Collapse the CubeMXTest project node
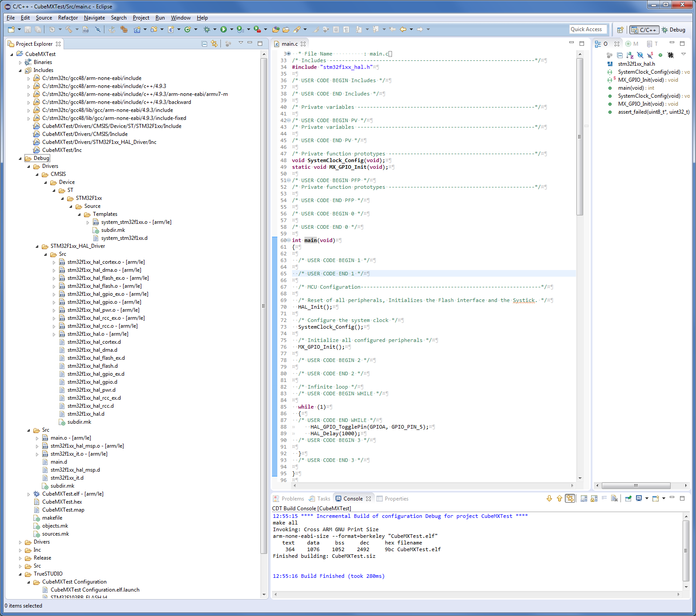The width and height of the screenshot is (696, 616). (x=12, y=54)
